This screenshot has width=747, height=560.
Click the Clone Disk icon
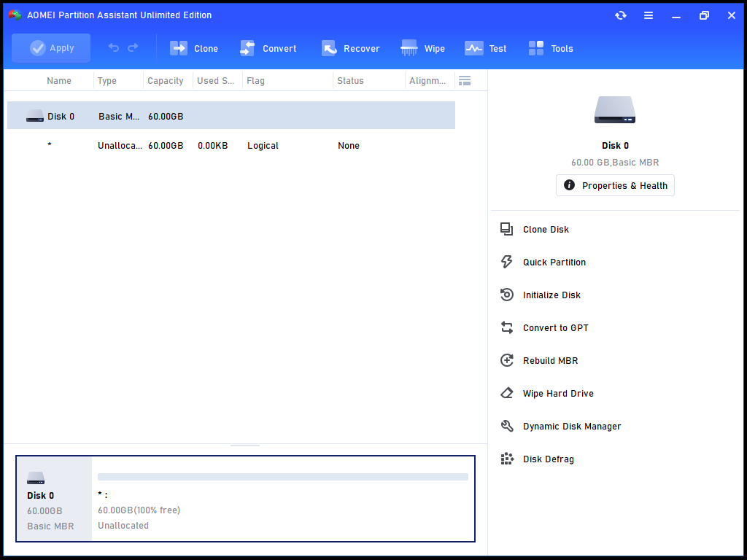coord(506,229)
